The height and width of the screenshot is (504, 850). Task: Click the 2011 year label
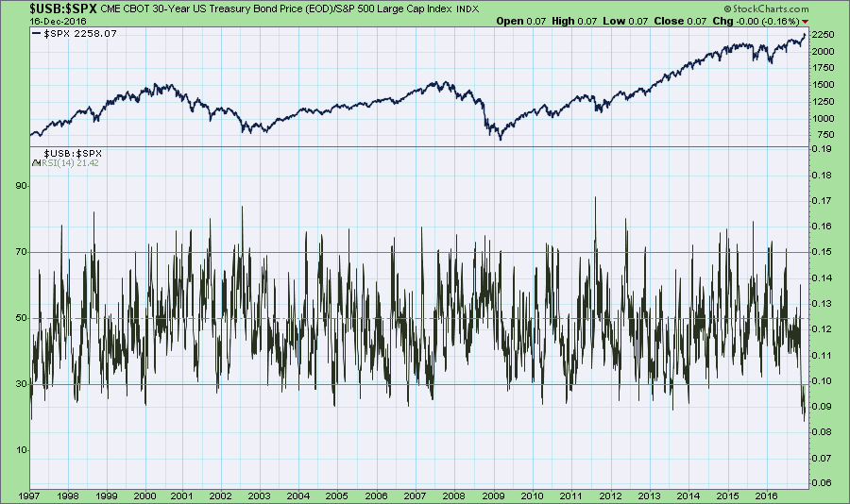click(x=570, y=496)
